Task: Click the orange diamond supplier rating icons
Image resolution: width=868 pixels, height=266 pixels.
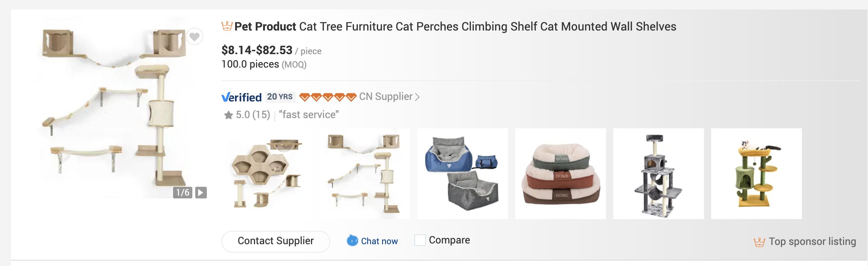Action: pyautogui.click(x=328, y=97)
